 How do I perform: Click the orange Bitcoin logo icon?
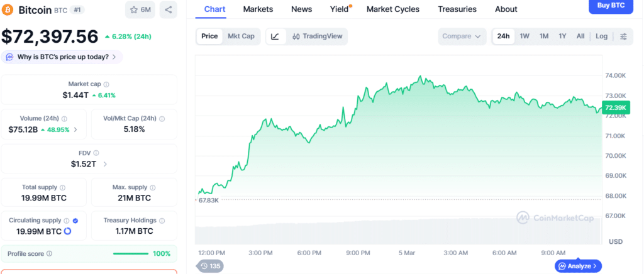(x=8, y=10)
